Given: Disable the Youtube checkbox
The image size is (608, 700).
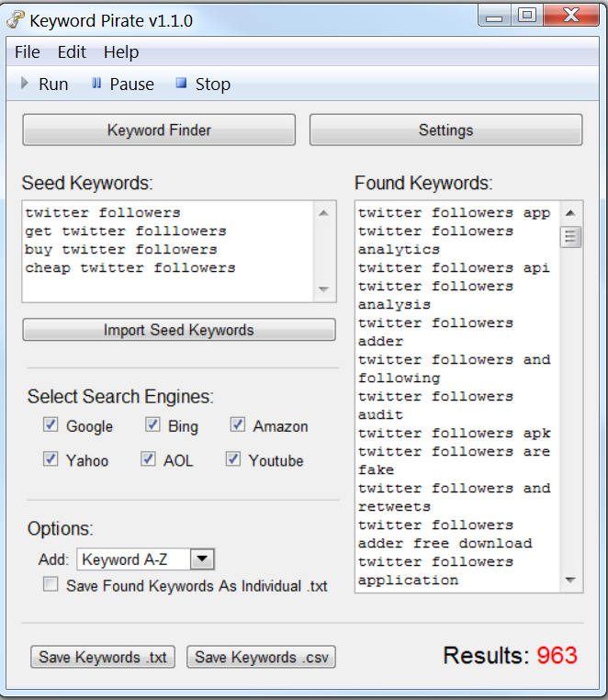Looking at the screenshot, I should 233,459.
